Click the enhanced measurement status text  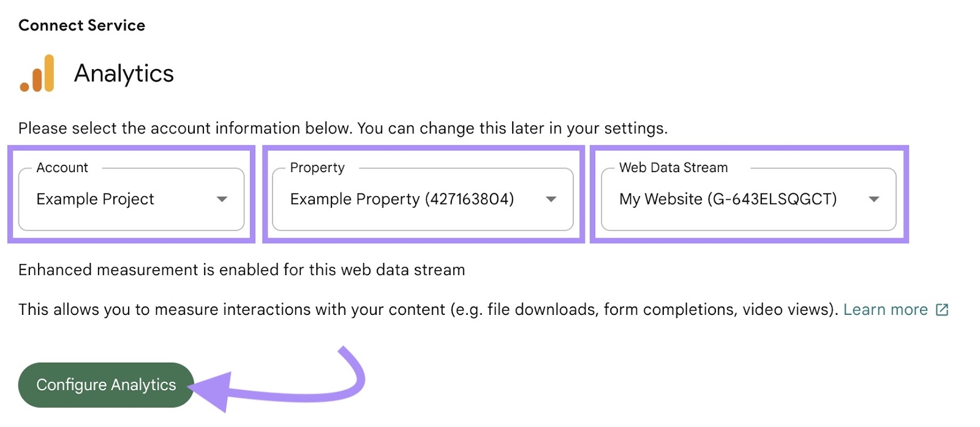242,269
